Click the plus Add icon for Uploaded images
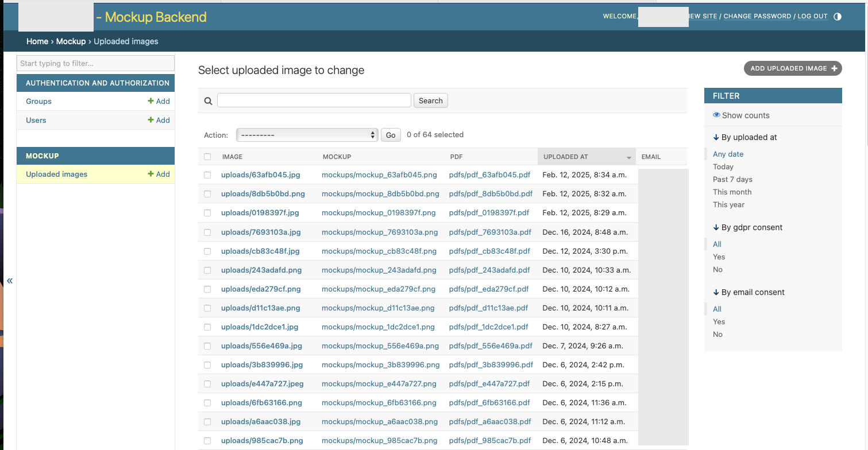Viewport: 868px width, 450px height. tap(151, 174)
